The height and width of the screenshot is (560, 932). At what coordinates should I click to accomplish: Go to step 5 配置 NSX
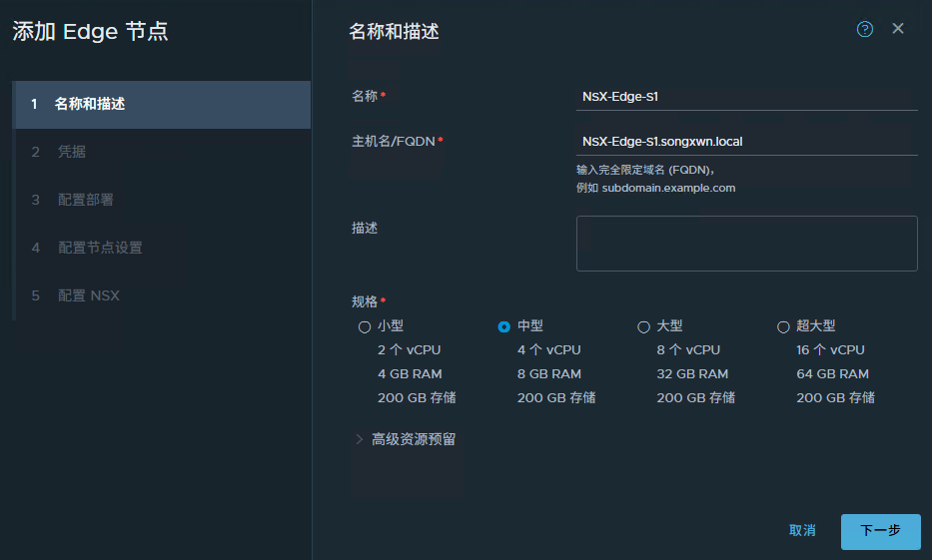[88, 295]
